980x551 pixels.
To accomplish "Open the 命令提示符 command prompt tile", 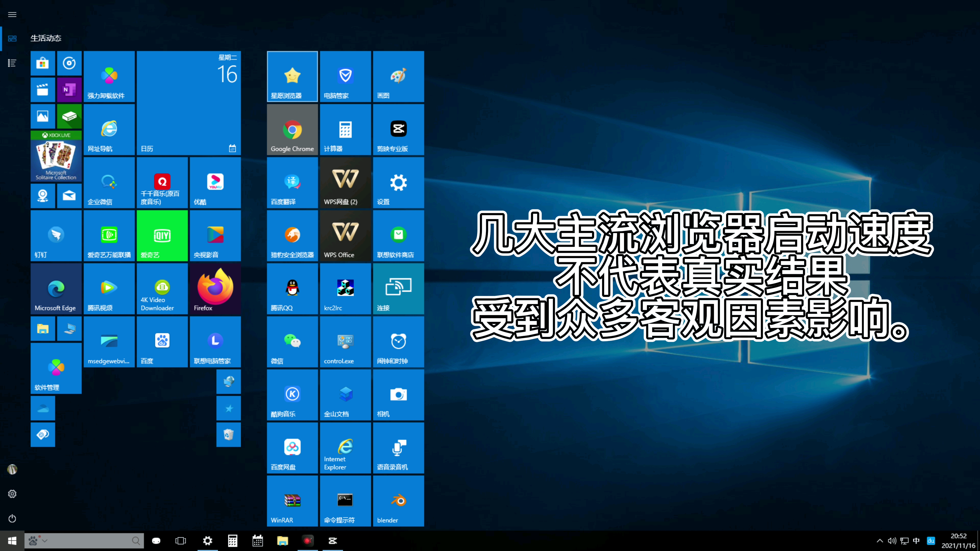I will 345,501.
